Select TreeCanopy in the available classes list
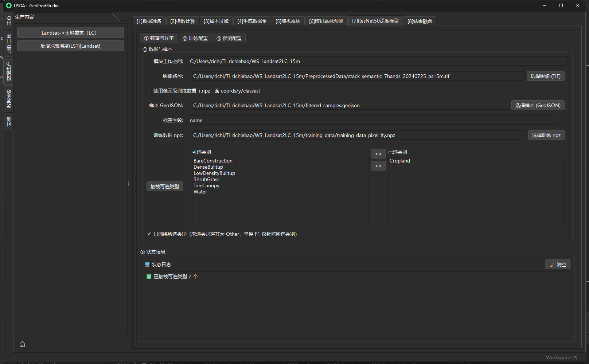 pyautogui.click(x=206, y=185)
